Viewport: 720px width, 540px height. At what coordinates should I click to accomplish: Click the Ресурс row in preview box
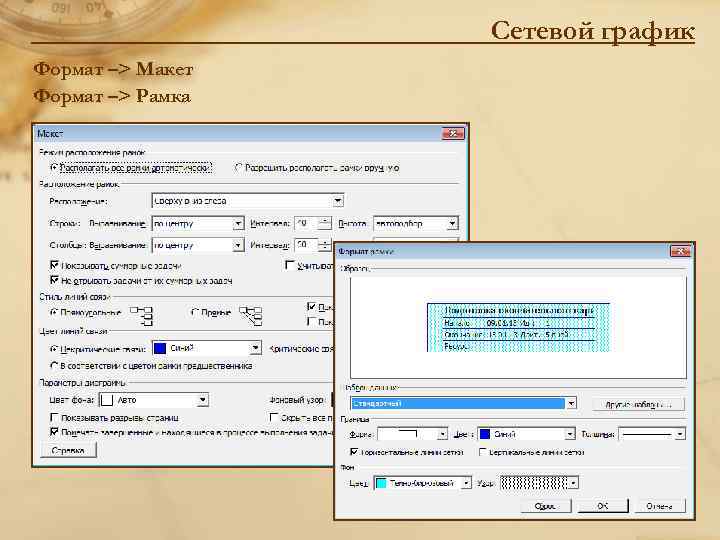click(x=518, y=347)
